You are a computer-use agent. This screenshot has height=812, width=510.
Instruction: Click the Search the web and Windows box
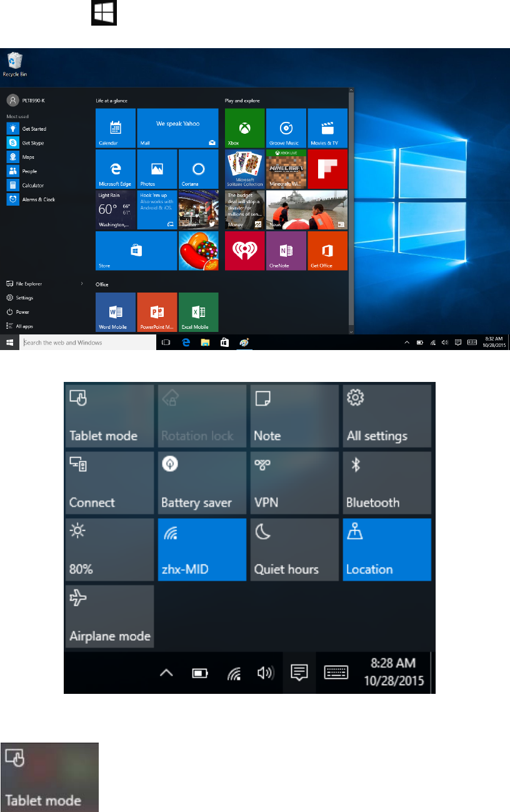[x=87, y=343]
